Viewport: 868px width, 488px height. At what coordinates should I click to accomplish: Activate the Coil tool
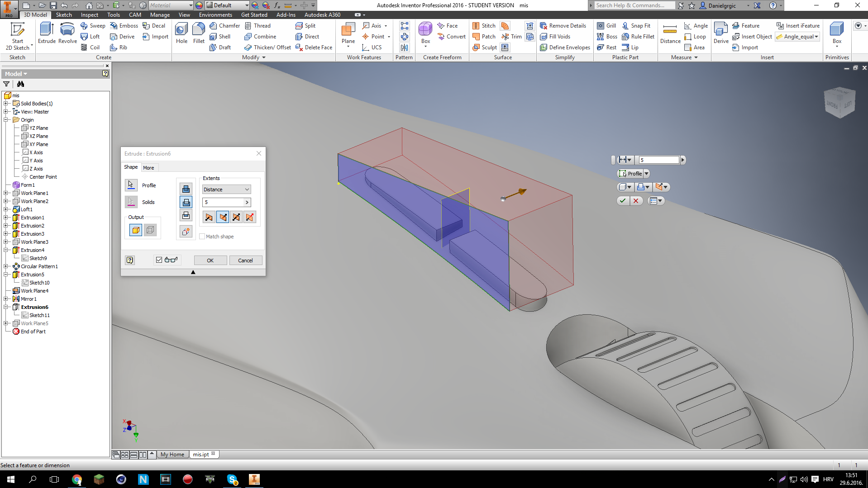click(90, 47)
